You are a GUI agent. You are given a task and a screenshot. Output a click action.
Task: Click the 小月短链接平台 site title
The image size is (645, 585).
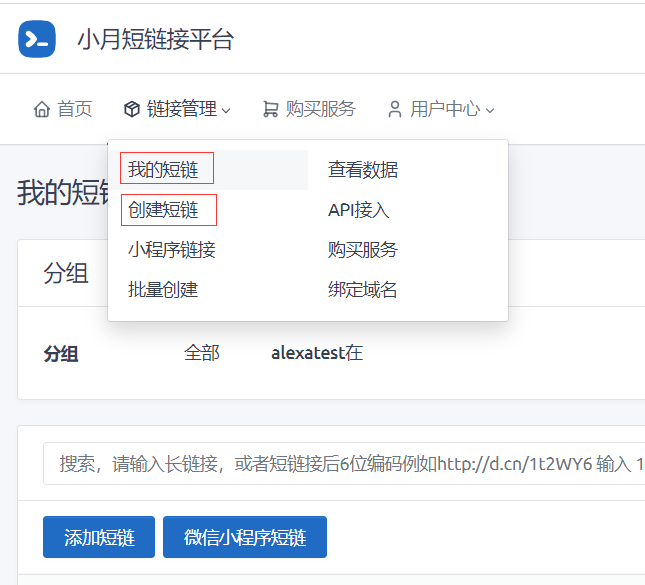156,39
